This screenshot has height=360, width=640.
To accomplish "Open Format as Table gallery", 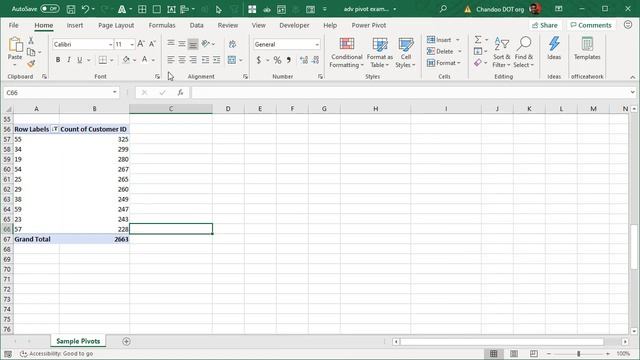I will click(x=380, y=53).
